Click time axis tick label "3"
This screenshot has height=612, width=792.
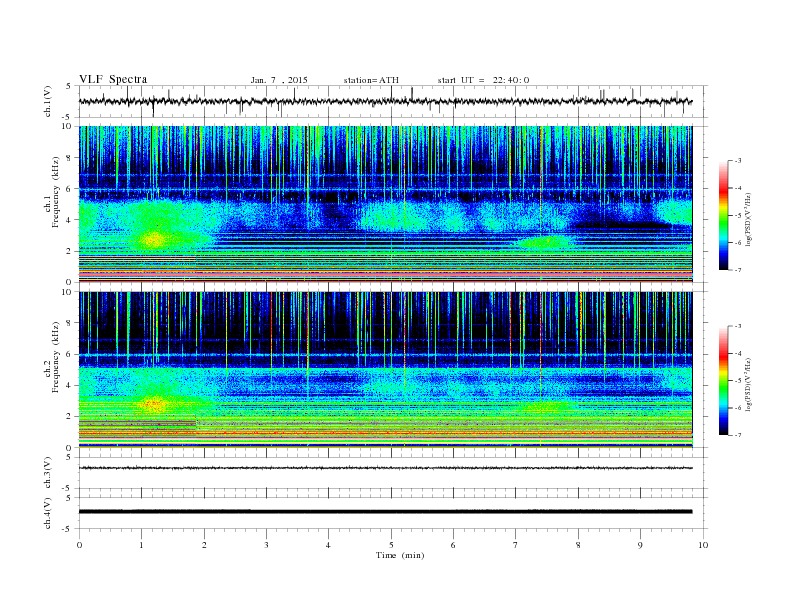266,545
